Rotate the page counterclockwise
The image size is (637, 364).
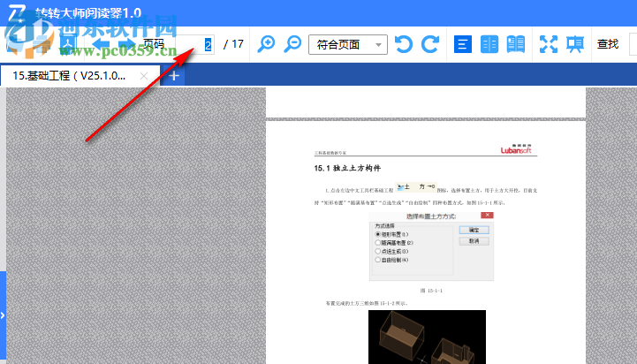(x=404, y=44)
